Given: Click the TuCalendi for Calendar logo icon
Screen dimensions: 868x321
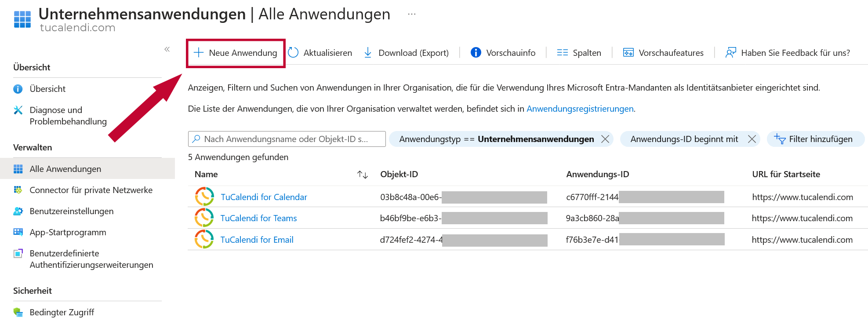Looking at the screenshot, I should (204, 197).
